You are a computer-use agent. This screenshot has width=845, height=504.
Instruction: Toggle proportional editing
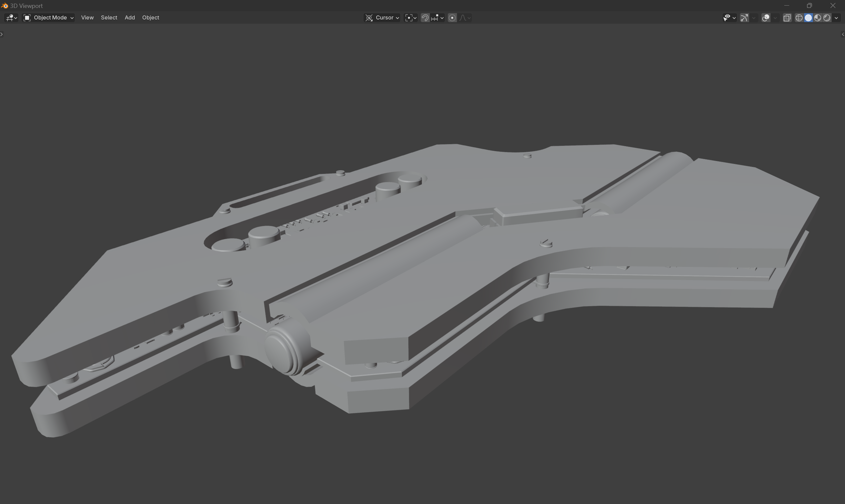pos(452,18)
